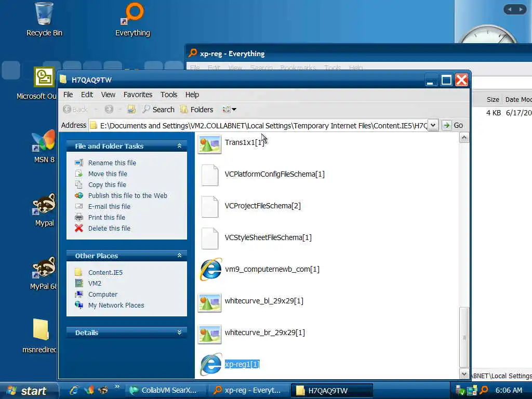
Task: Switch to CollabVM SearX taskbar button
Action: [x=166, y=391]
